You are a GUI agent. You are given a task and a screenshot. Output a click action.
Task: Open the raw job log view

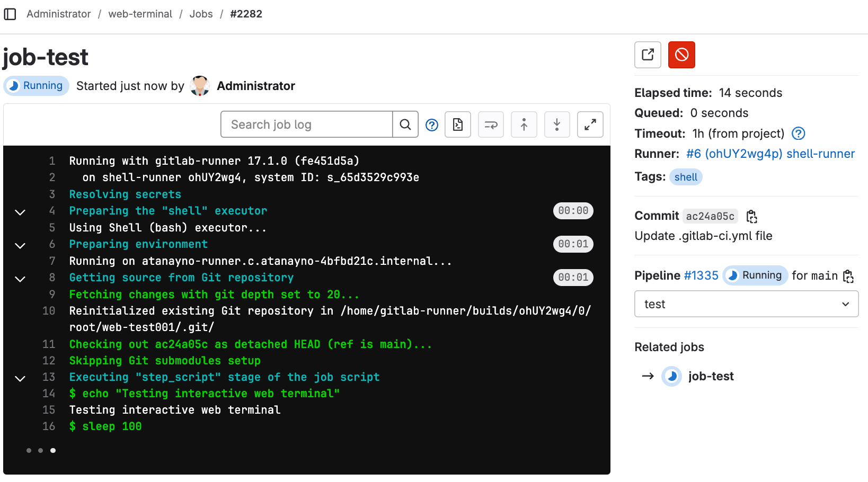tap(457, 124)
